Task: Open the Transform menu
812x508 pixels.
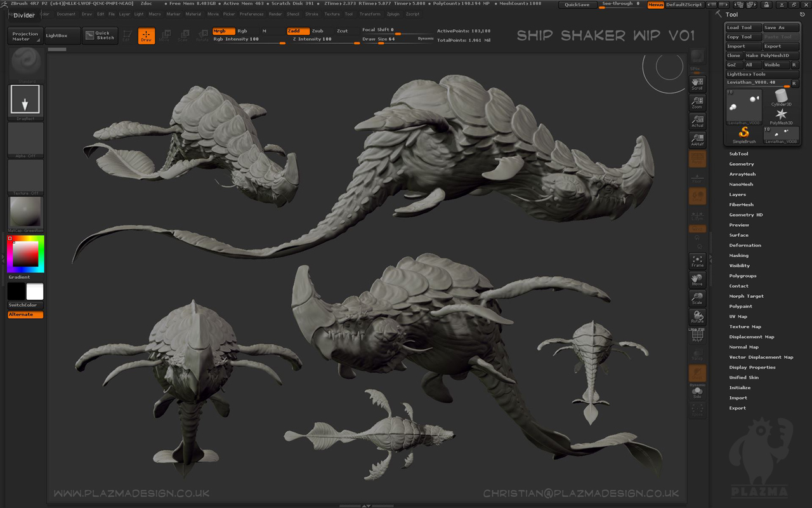Action: pyautogui.click(x=370, y=14)
